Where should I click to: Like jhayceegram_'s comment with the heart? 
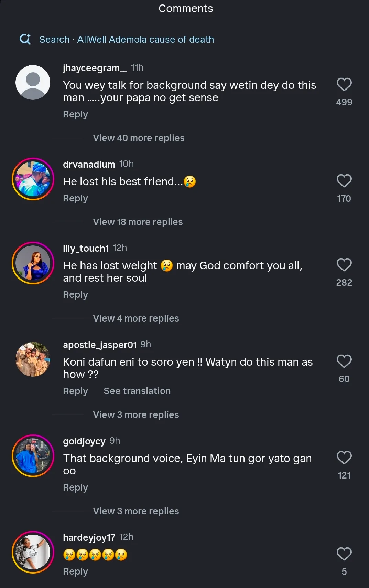click(x=344, y=85)
